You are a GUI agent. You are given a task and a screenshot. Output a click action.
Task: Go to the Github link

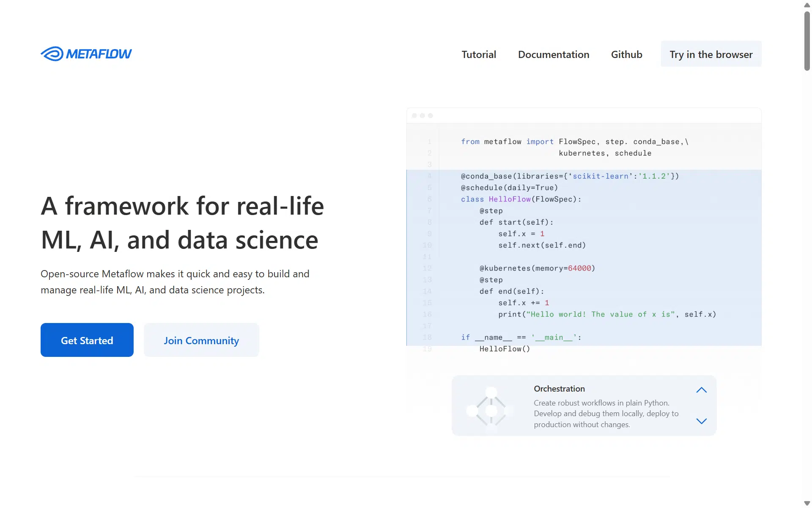626,54
